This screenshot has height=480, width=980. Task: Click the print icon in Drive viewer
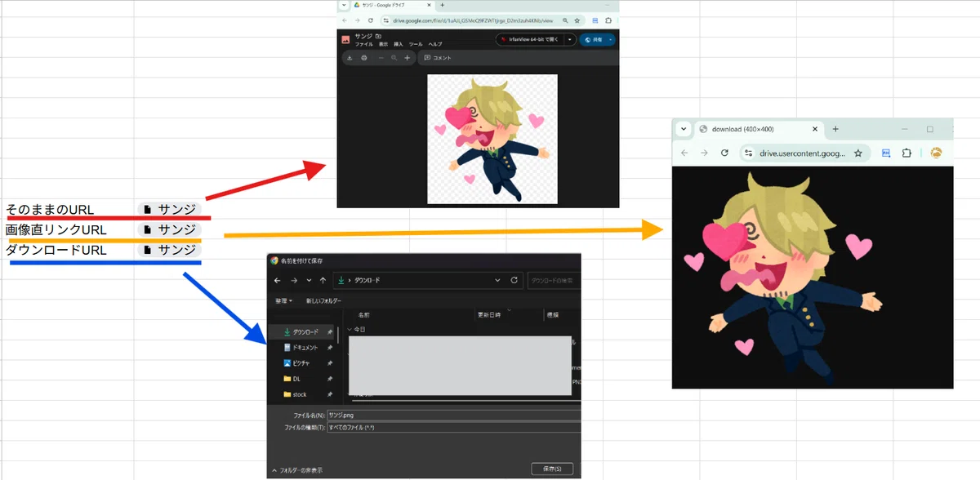click(363, 58)
